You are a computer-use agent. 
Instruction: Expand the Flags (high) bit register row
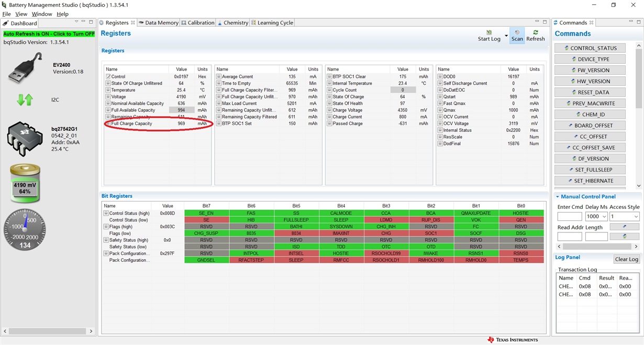click(x=106, y=227)
